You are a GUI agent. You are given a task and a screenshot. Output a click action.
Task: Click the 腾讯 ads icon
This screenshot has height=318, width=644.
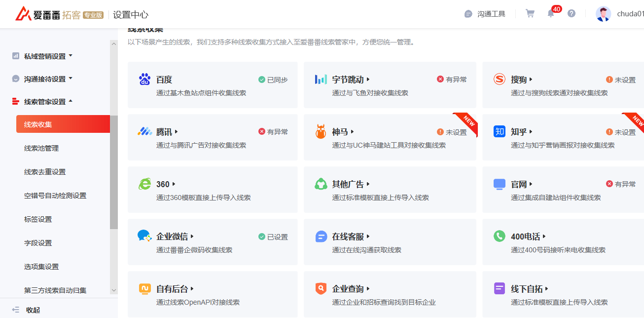coord(144,132)
